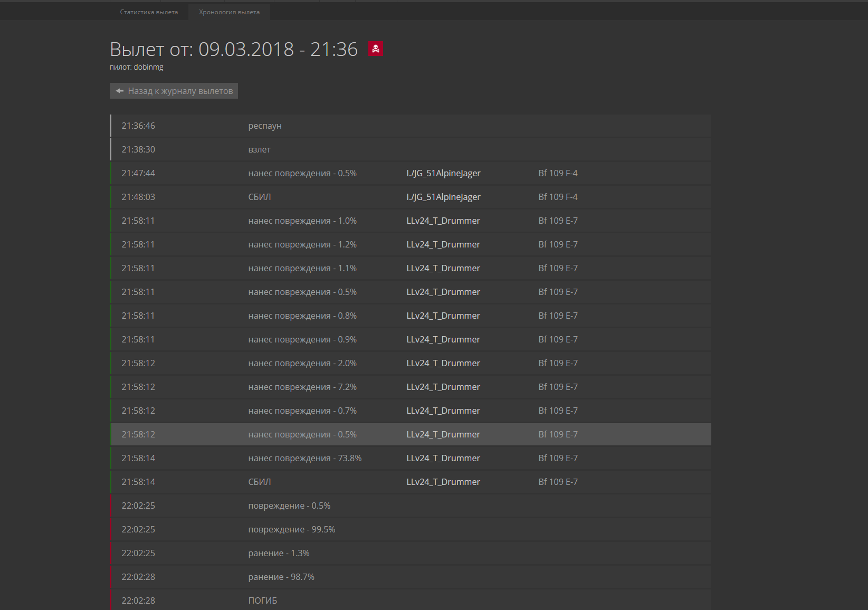The height and width of the screenshot is (610, 868).
Task: Click Bf 109 E-7 in the 73.8% row
Action: [x=558, y=458]
